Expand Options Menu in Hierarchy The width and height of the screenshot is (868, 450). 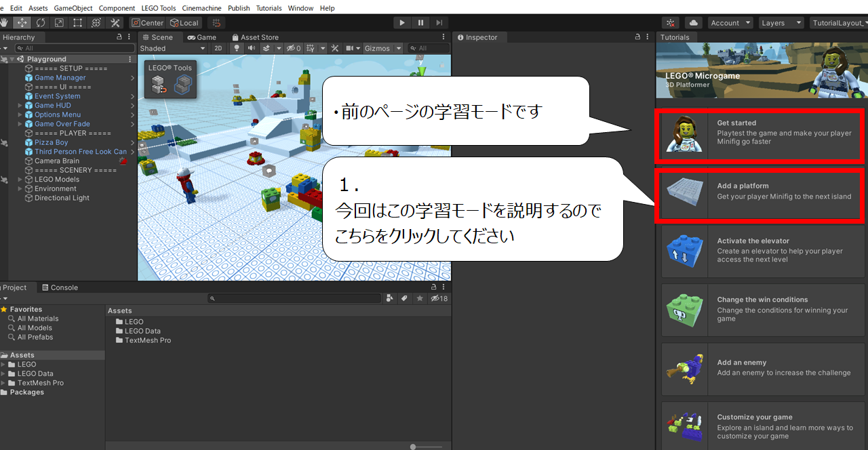(20, 115)
